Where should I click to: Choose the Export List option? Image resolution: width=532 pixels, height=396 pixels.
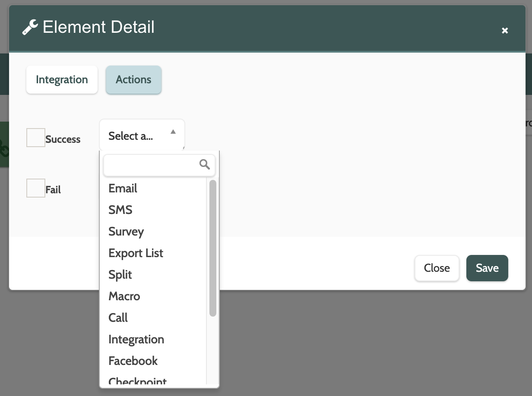coord(136,253)
